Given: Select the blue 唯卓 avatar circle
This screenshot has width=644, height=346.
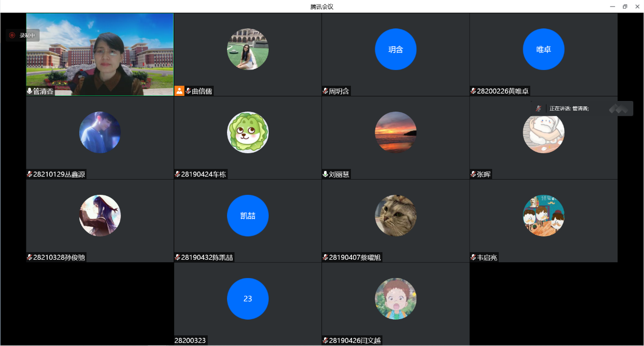Looking at the screenshot, I should coord(543,49).
